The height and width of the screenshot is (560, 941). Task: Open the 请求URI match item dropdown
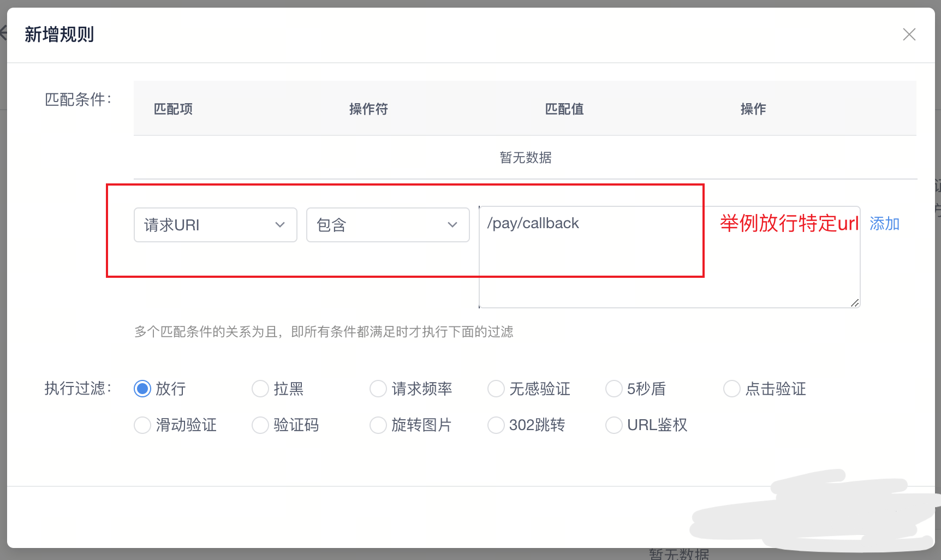pos(215,224)
